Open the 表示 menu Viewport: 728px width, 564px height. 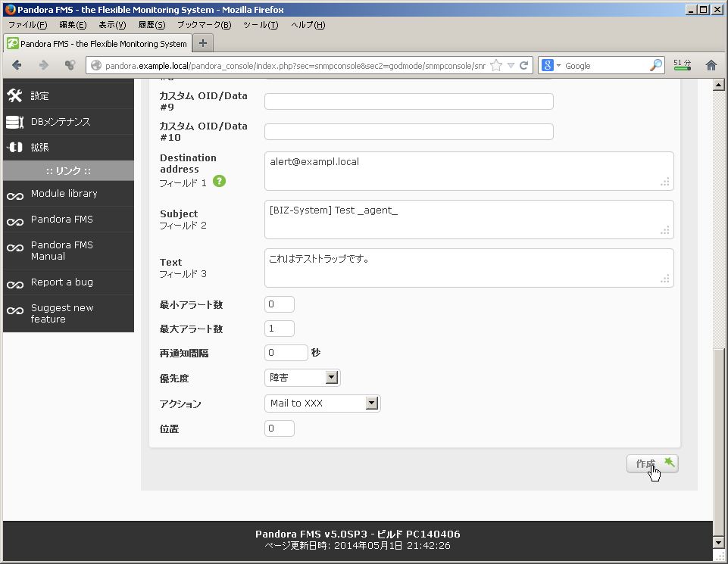112,25
